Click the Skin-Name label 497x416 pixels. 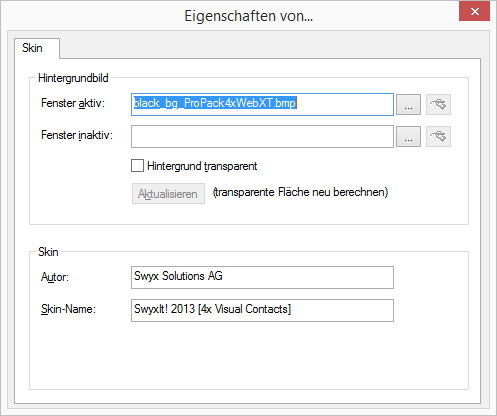pos(68,309)
